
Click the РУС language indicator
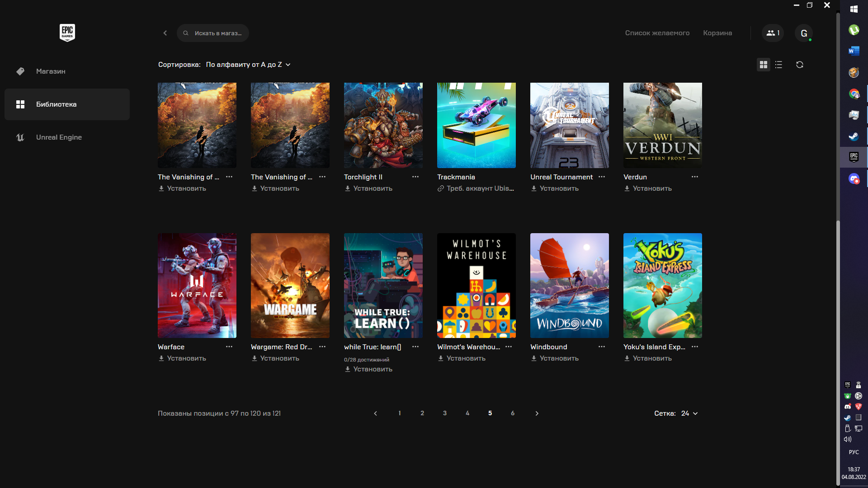click(854, 452)
